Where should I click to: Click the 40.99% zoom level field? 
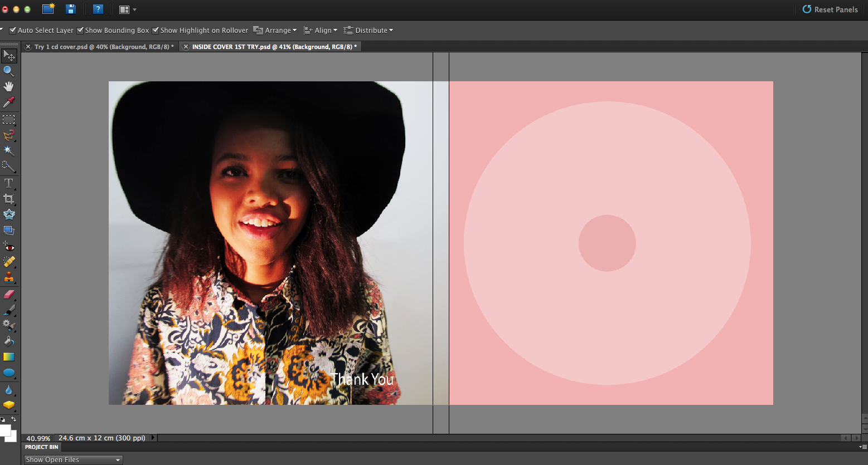point(38,438)
